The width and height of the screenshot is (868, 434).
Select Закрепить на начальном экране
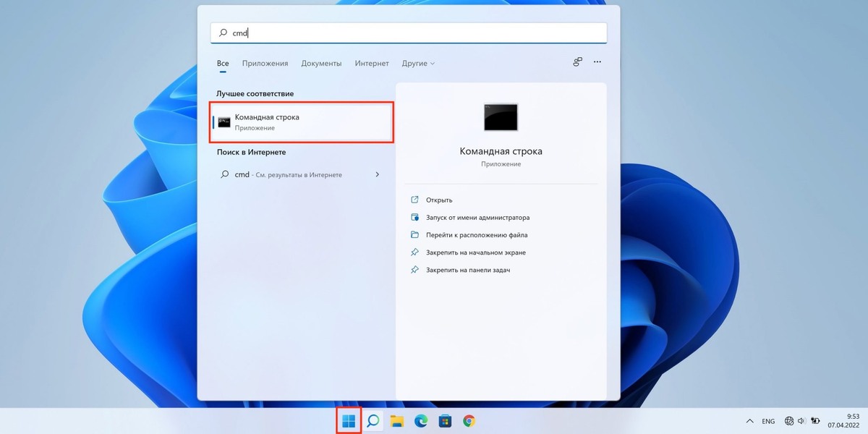(476, 252)
